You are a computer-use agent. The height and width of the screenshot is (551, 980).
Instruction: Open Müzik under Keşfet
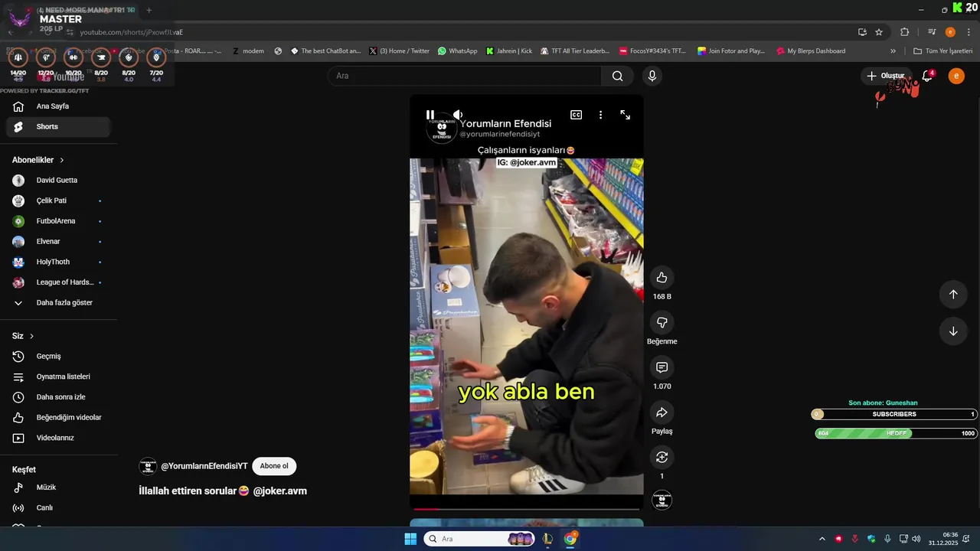[58, 487]
